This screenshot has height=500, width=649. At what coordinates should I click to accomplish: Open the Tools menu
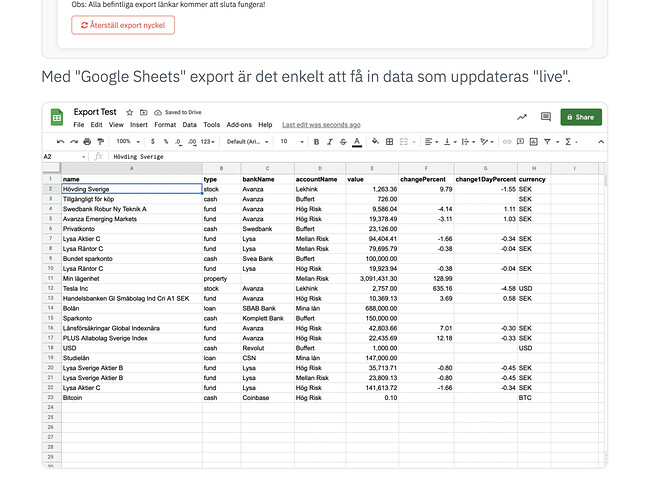point(212,125)
